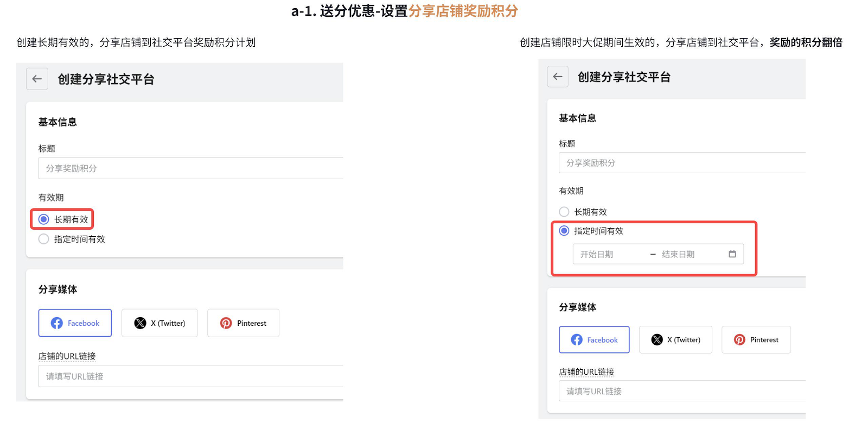Image resolution: width=868 pixels, height=429 pixels.
Task: Choose Pinterest media in right panel
Action: tap(756, 340)
